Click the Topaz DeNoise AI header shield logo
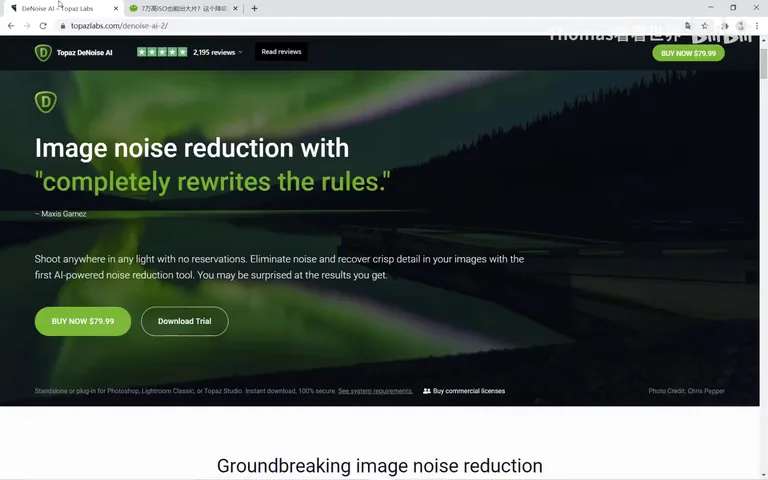 (43, 52)
